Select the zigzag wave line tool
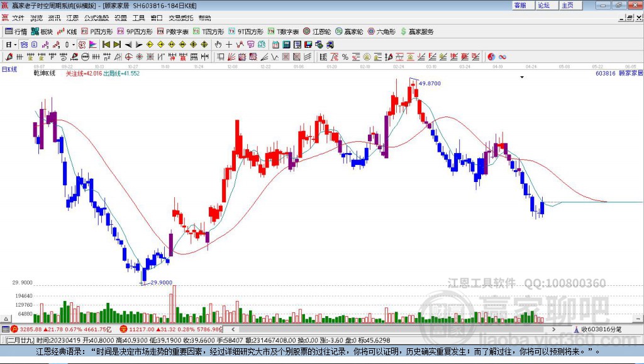 [275, 57]
